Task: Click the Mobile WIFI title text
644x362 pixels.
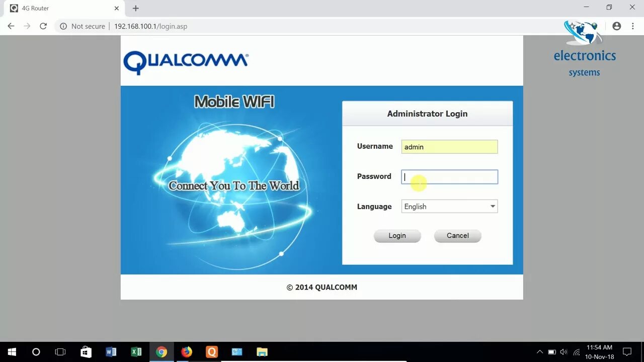Action: pos(234,102)
